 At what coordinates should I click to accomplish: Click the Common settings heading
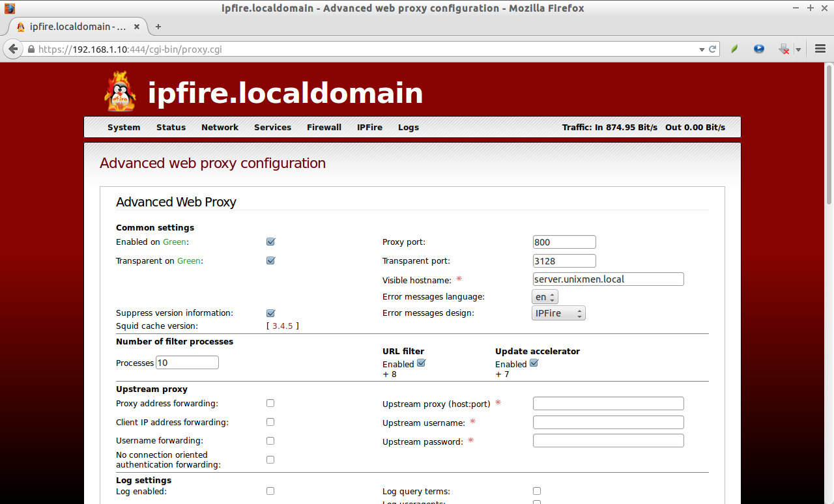(155, 228)
